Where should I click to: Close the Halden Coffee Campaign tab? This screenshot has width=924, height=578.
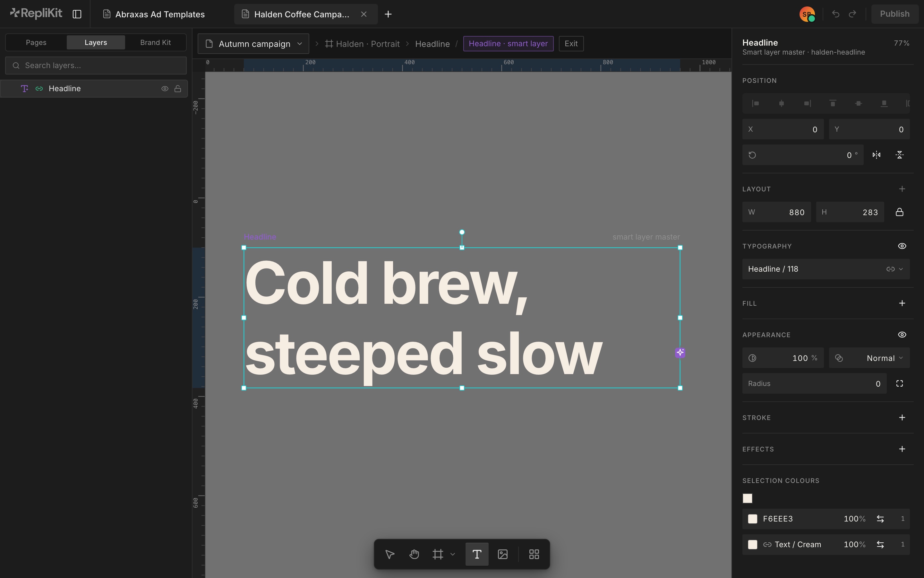364,14
